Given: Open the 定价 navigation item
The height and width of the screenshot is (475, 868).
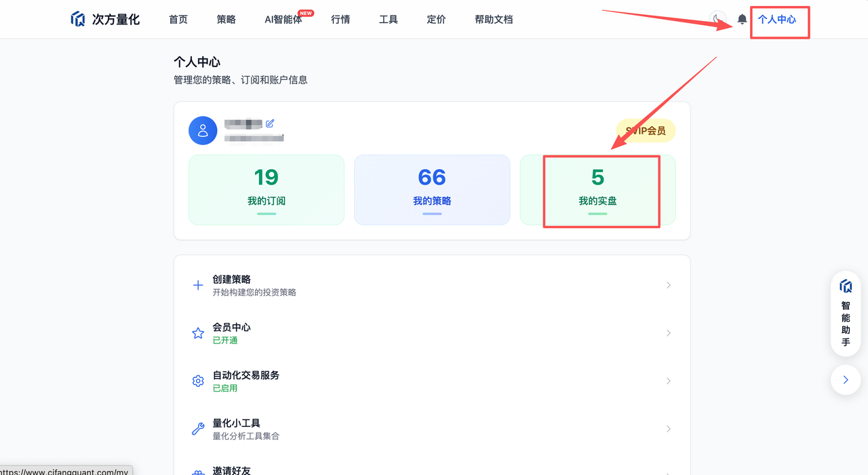Looking at the screenshot, I should tap(437, 20).
